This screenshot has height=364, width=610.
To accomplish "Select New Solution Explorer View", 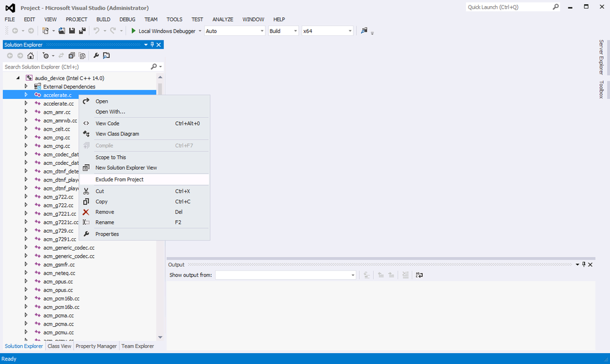I will pyautogui.click(x=144, y=168).
